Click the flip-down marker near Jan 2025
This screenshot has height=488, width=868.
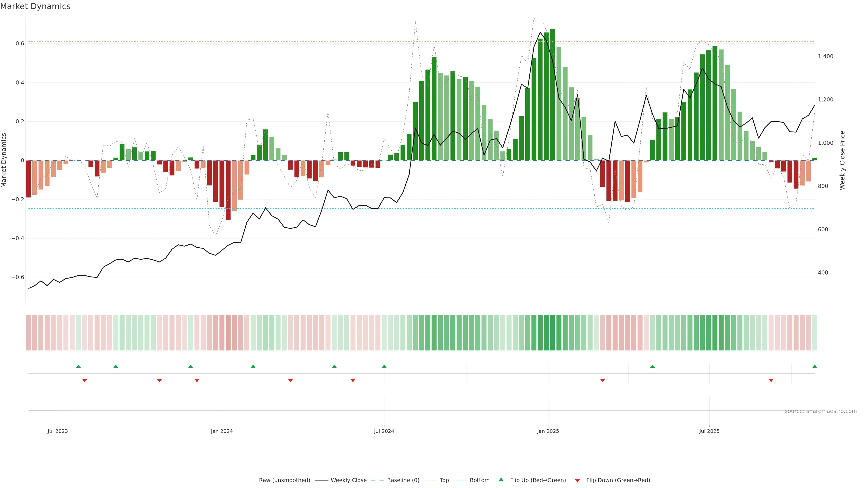click(x=602, y=380)
